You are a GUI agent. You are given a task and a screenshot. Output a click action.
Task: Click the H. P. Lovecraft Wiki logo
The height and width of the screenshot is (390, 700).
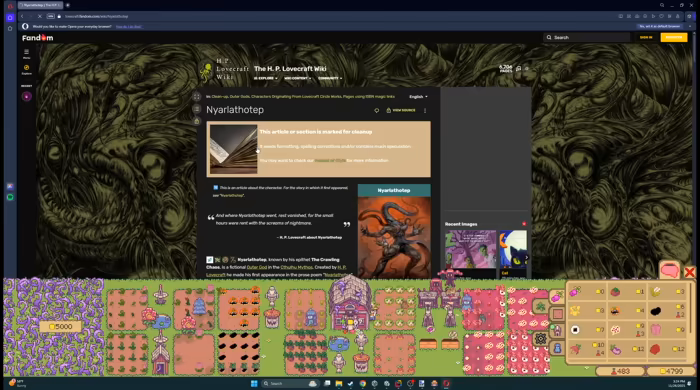click(224, 70)
